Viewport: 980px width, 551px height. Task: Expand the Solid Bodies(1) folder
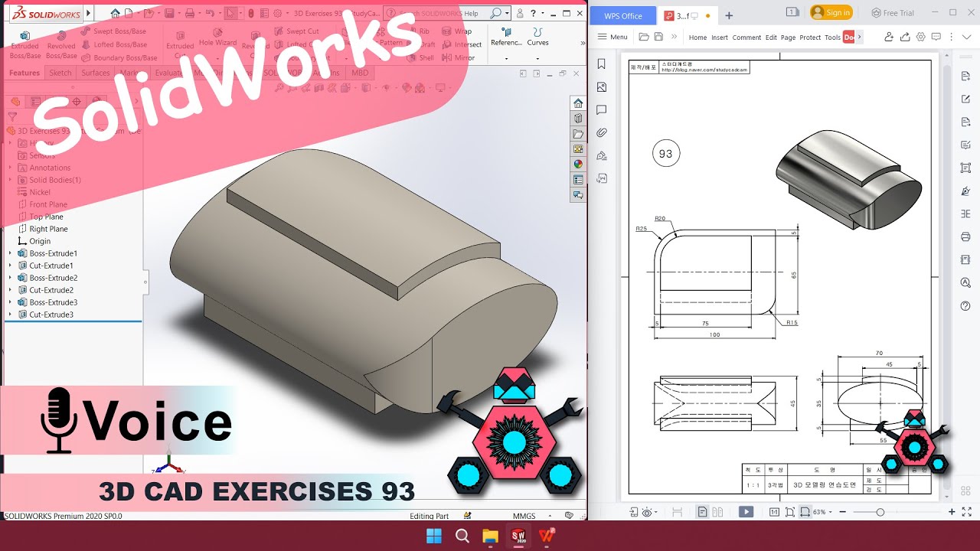11,180
